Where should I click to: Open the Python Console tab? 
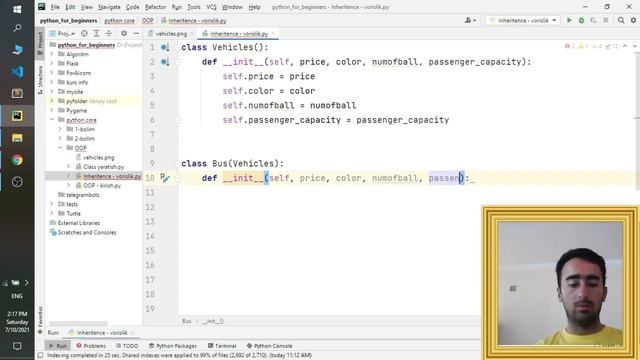click(269, 346)
